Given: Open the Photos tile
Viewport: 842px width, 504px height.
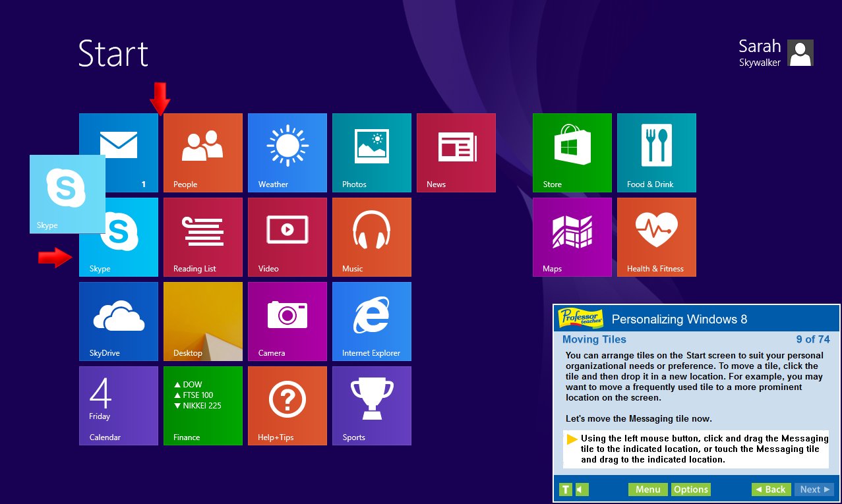Looking at the screenshot, I should (x=371, y=152).
